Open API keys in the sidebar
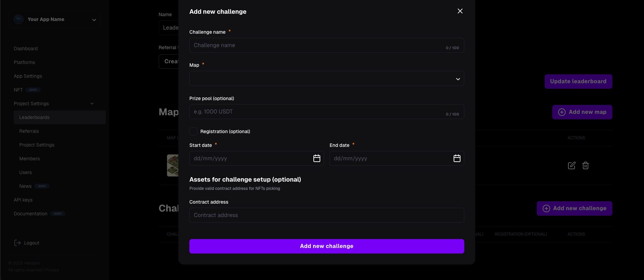Image resolution: width=644 pixels, height=280 pixels. tap(23, 200)
